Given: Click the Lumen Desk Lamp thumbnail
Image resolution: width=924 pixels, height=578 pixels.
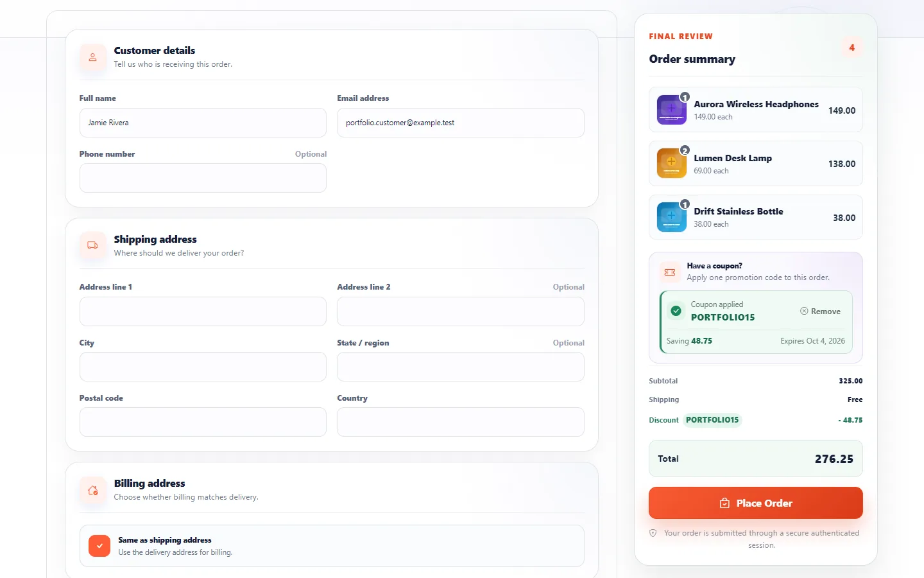Looking at the screenshot, I should [672, 164].
